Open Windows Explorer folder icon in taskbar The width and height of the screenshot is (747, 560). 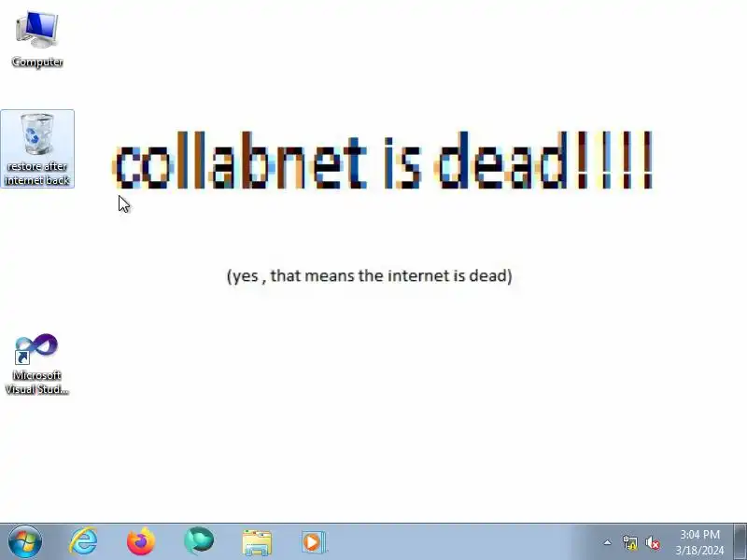coord(257,542)
